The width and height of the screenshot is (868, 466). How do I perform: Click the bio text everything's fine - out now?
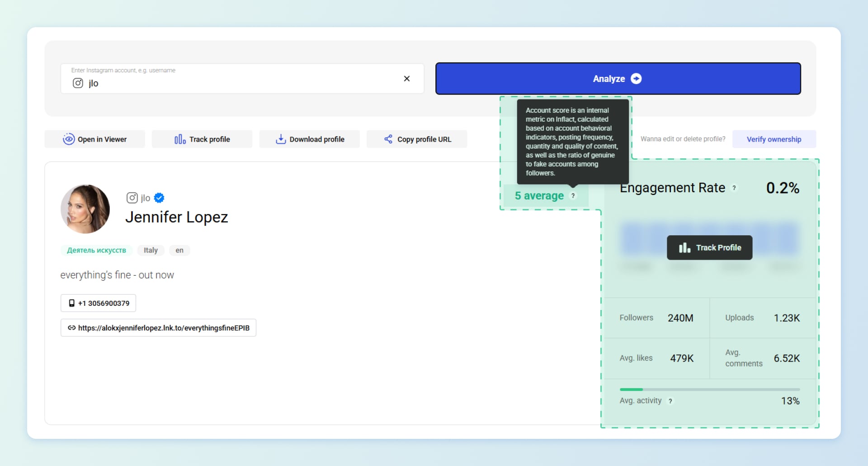click(117, 275)
